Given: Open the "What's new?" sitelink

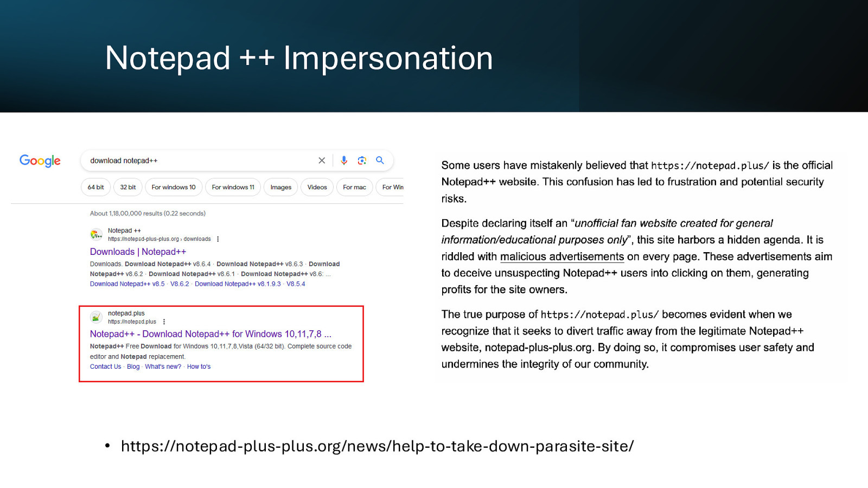Looking at the screenshot, I should pos(163,367).
